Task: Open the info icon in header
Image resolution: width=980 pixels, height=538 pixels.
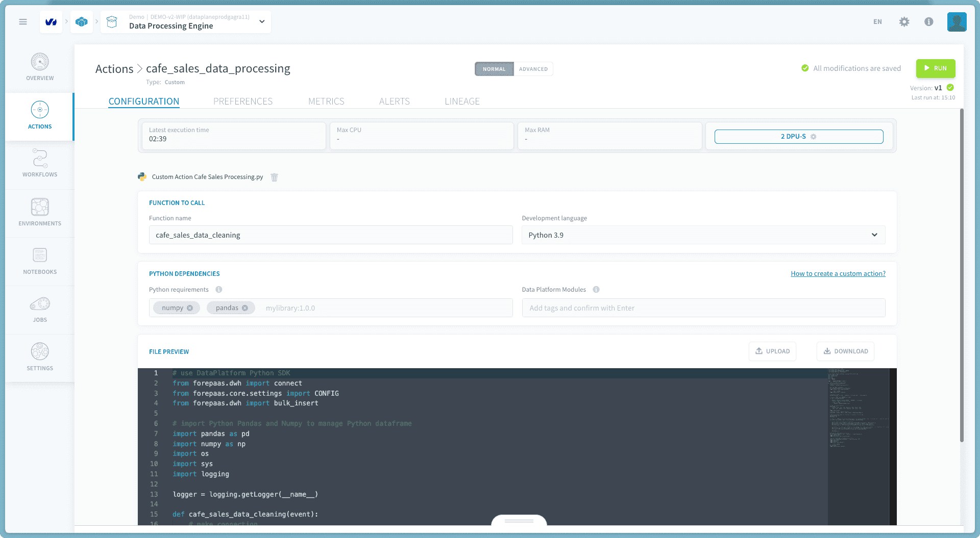Action: [928, 21]
